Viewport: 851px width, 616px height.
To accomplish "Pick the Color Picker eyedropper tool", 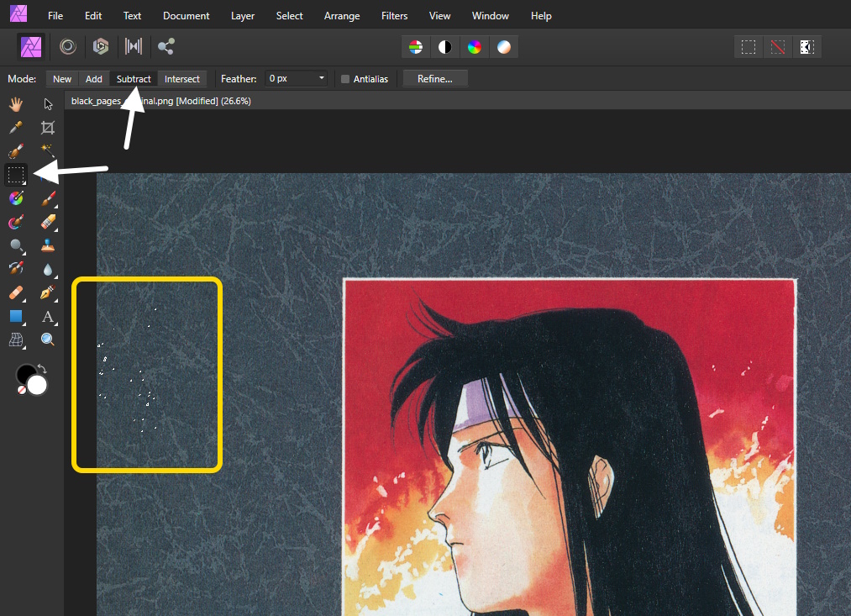I will point(16,128).
